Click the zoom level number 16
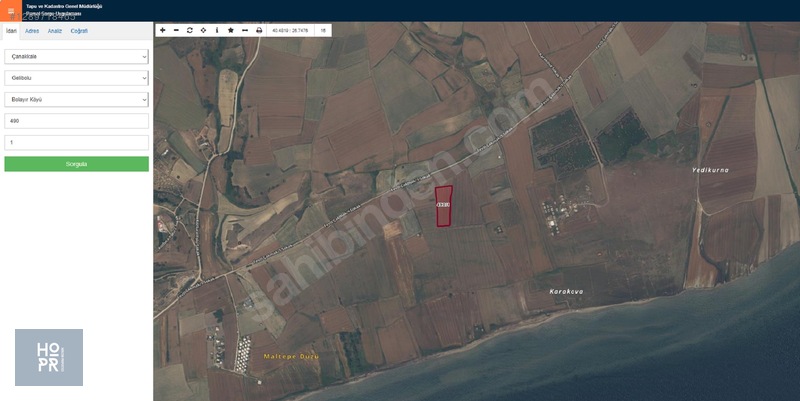The width and height of the screenshot is (800, 401). pos(323,31)
